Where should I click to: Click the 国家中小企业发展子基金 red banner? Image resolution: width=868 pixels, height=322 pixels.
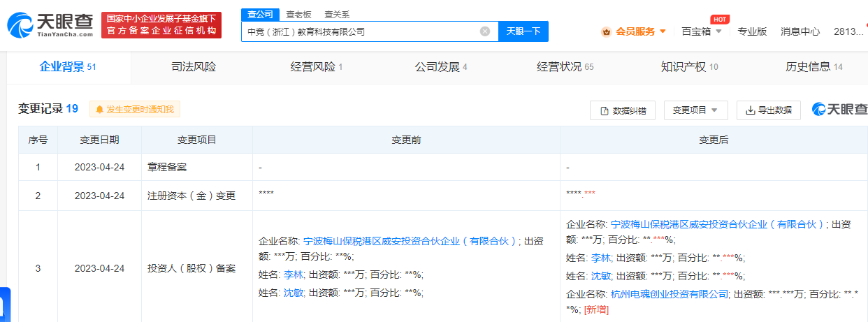(161, 25)
